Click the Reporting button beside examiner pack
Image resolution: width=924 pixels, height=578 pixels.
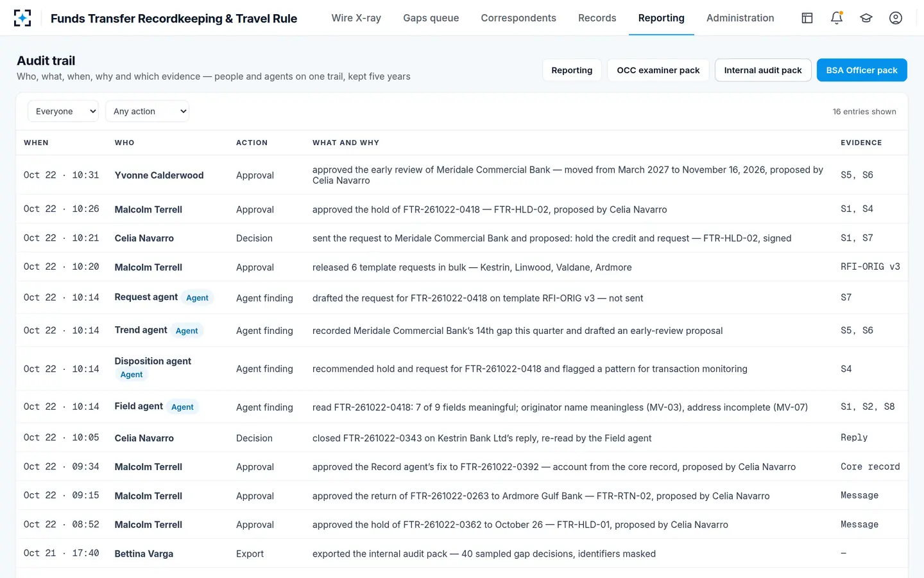[x=572, y=70]
